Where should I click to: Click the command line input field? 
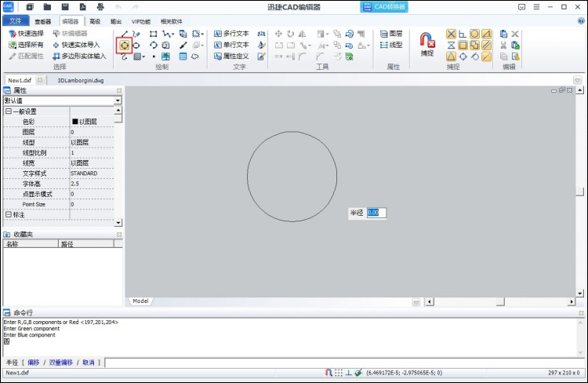(x=344, y=363)
